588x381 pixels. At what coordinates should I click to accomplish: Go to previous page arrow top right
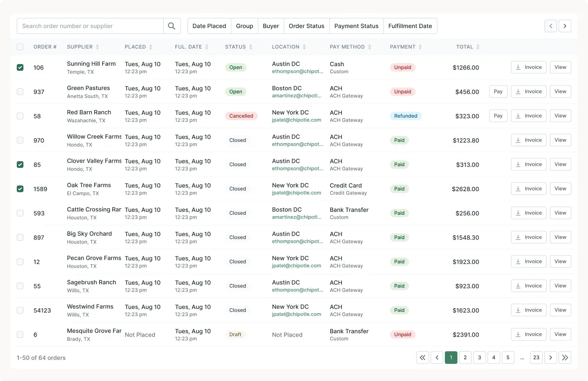pos(551,26)
